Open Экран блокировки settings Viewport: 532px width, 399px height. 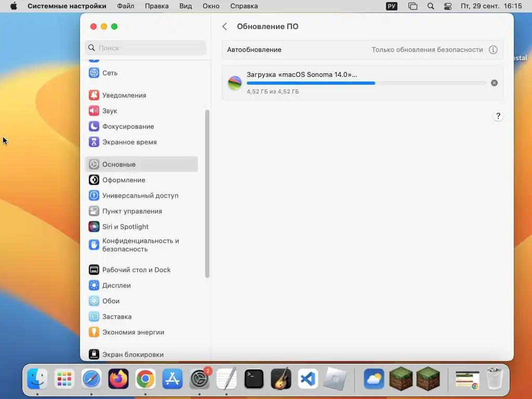[141, 354]
